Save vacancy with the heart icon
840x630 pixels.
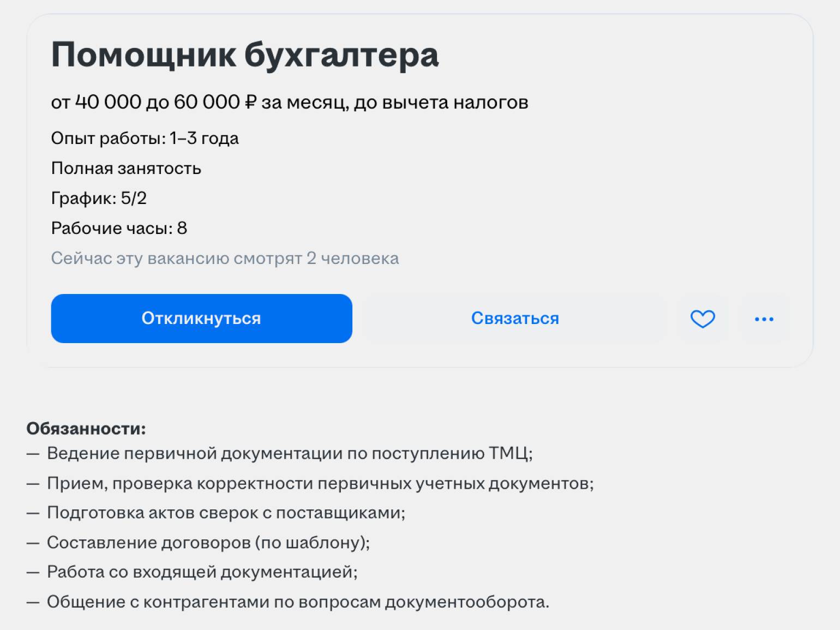703,319
